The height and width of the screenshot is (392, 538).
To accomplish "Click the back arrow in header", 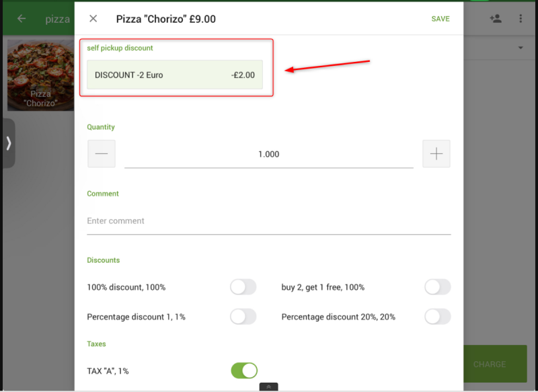I will 22,19.
